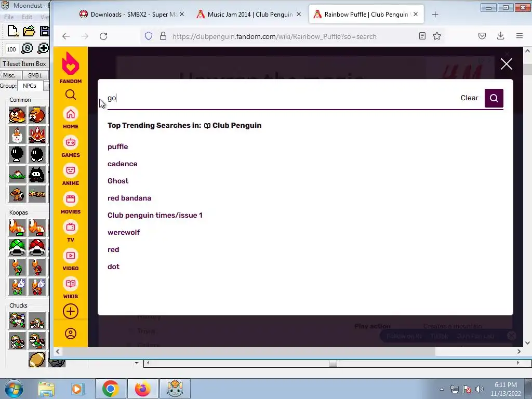Screen dimensions: 532x399
Task: Switch to Downloads - SMBX2 tab
Action: pos(132,14)
